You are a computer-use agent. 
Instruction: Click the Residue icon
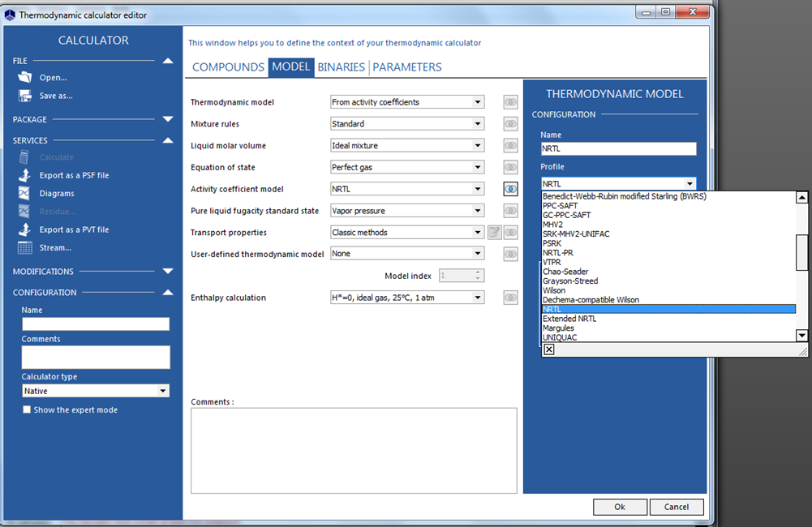24,212
